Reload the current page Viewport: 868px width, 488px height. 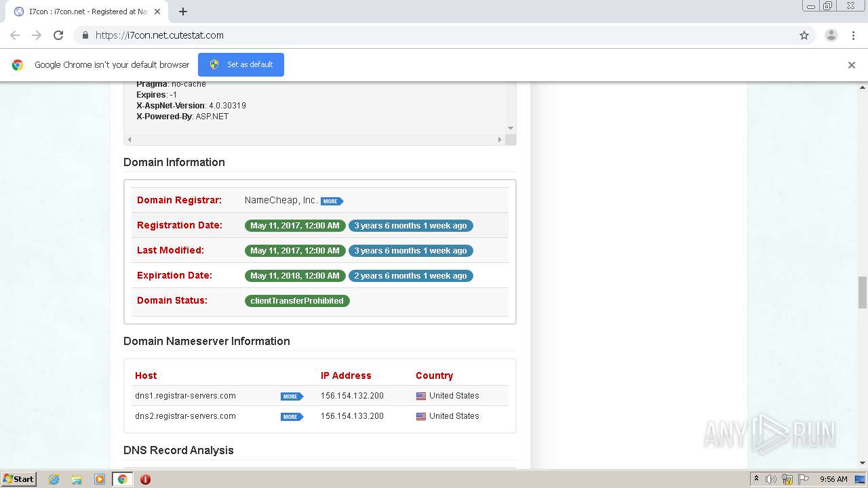point(58,35)
